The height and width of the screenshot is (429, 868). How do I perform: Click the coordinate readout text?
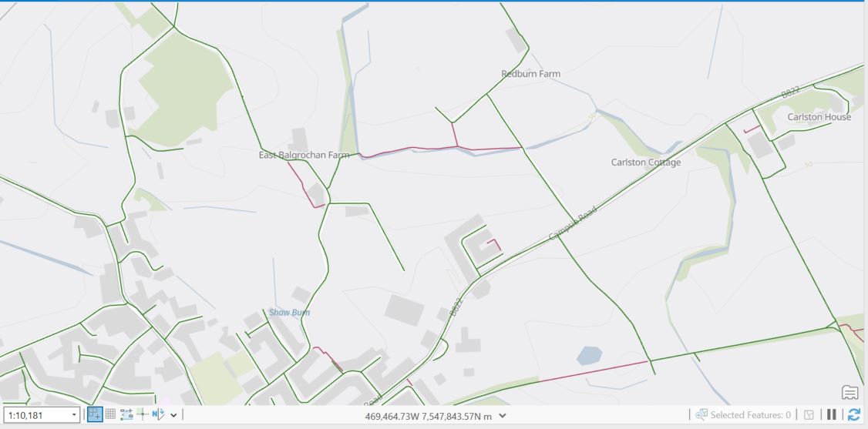pyautogui.click(x=429, y=416)
